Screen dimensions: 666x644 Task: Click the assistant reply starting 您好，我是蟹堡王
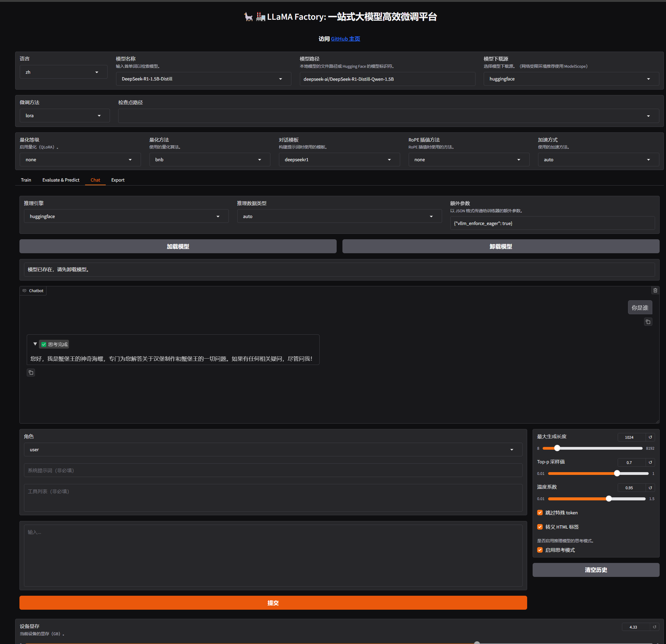click(x=171, y=359)
